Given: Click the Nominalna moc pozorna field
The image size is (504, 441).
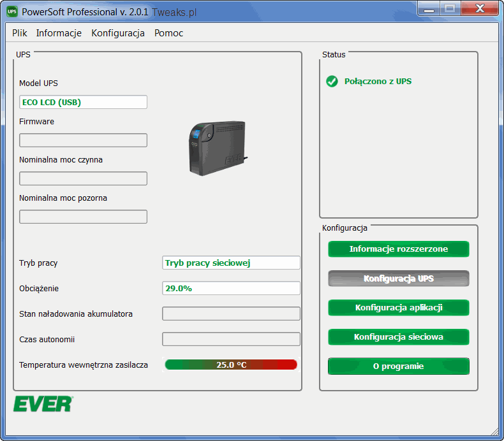Looking at the screenshot, I should pos(83,217).
